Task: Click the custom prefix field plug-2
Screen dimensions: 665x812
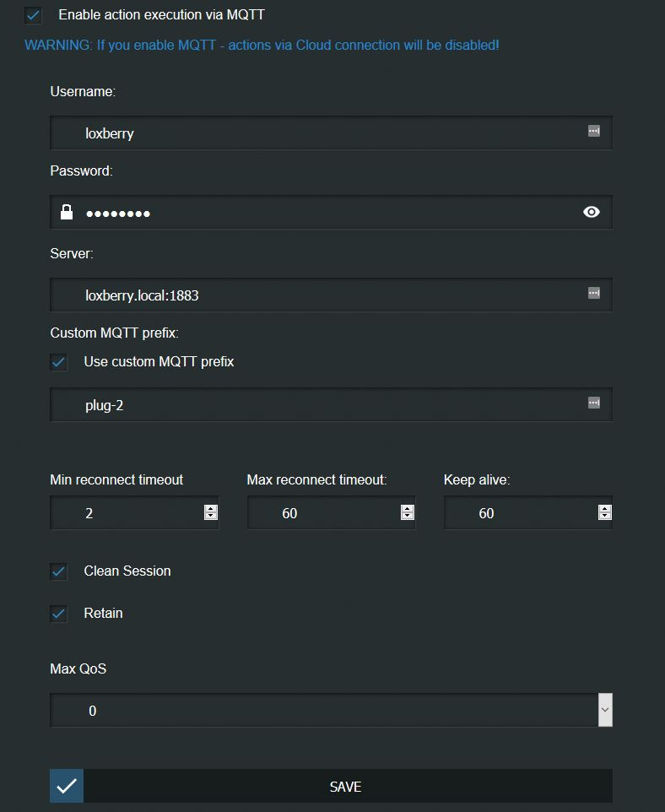Action: (x=321, y=405)
